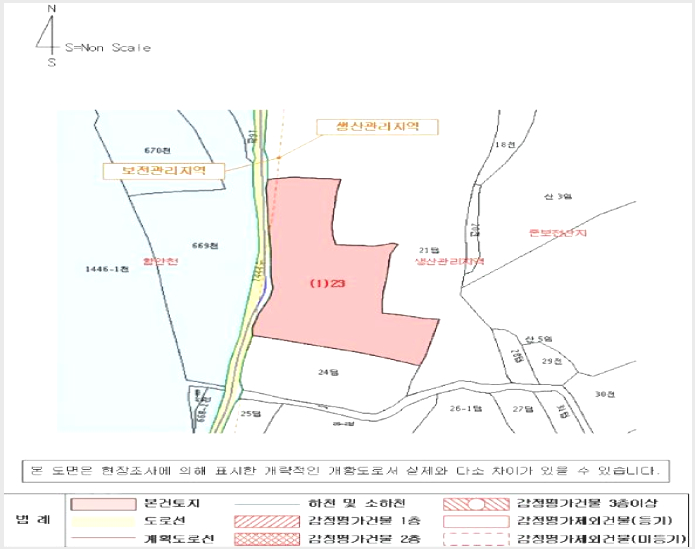Select the 보전관리지역 callout label box
This screenshot has width=695, height=549.
(164, 171)
